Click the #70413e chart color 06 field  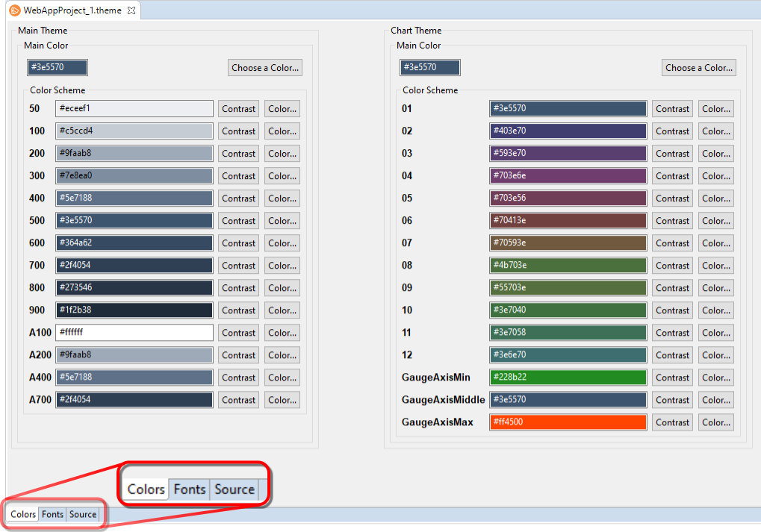pos(568,221)
